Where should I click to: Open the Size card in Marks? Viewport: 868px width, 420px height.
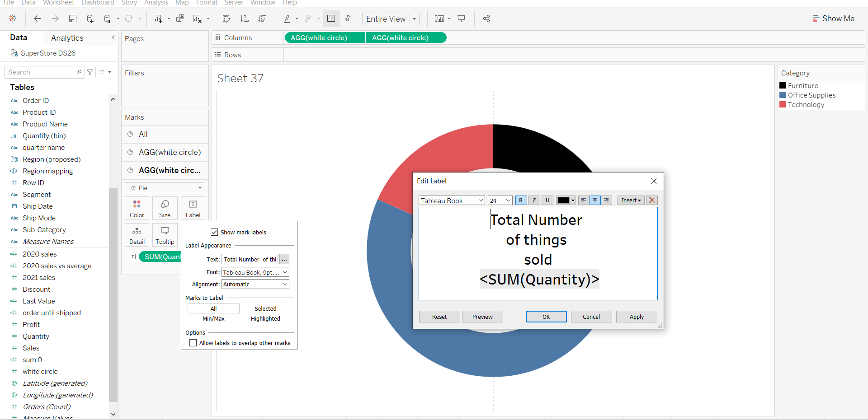[165, 208]
